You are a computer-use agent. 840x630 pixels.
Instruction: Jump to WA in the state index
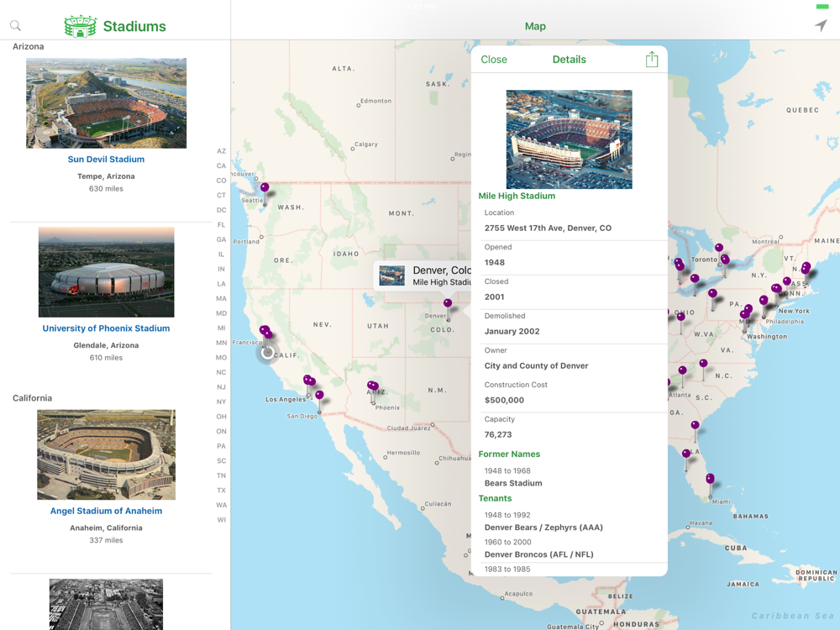(221, 505)
